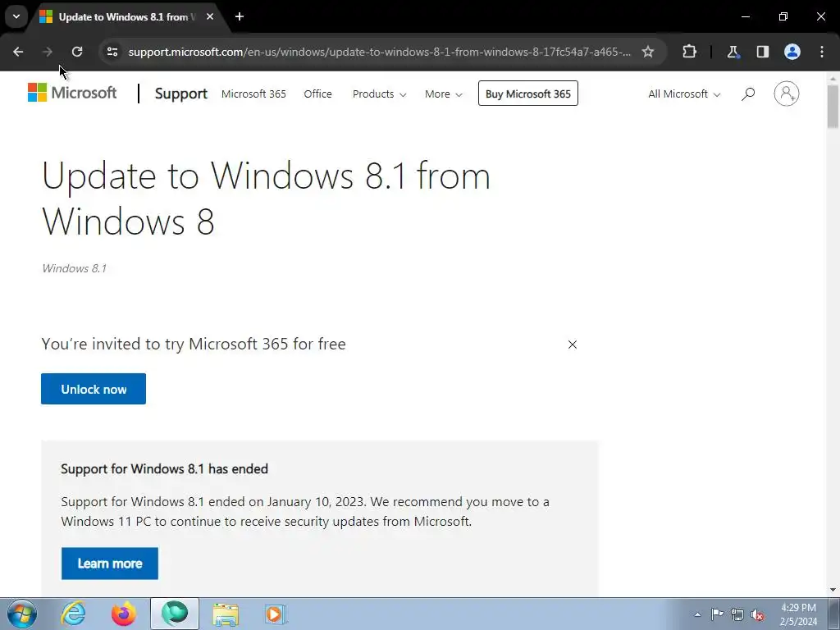
Task: Reload the current page
Action: (76, 52)
